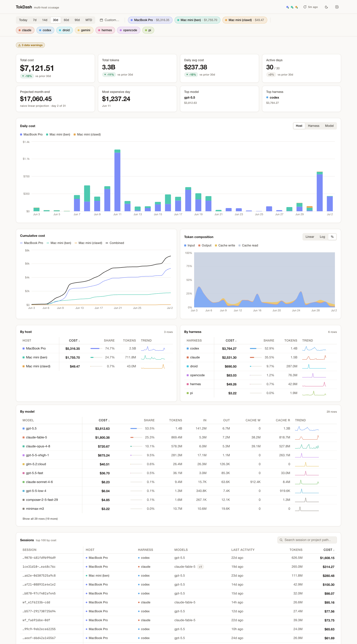The image size is (357, 644).
Task: Sort Sessions table by COST
Action: point(329,550)
